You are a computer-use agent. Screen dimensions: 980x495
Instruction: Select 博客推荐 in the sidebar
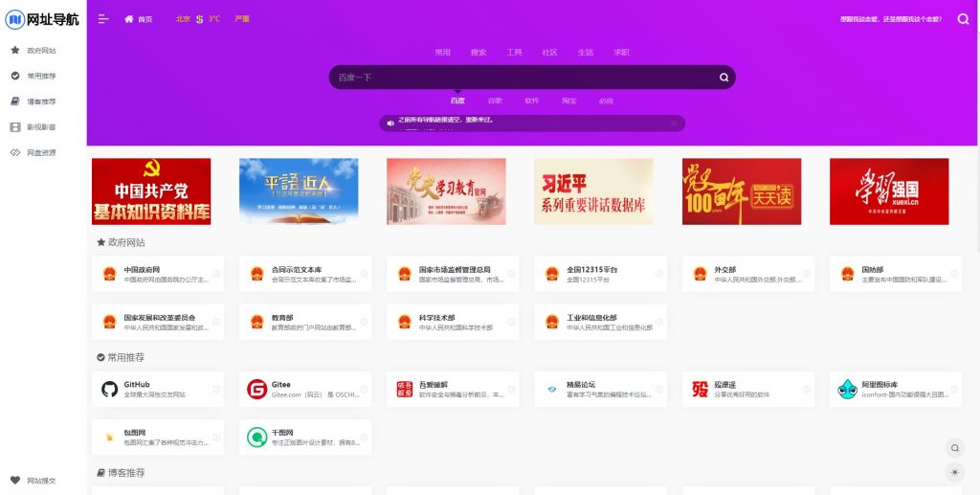[43, 101]
